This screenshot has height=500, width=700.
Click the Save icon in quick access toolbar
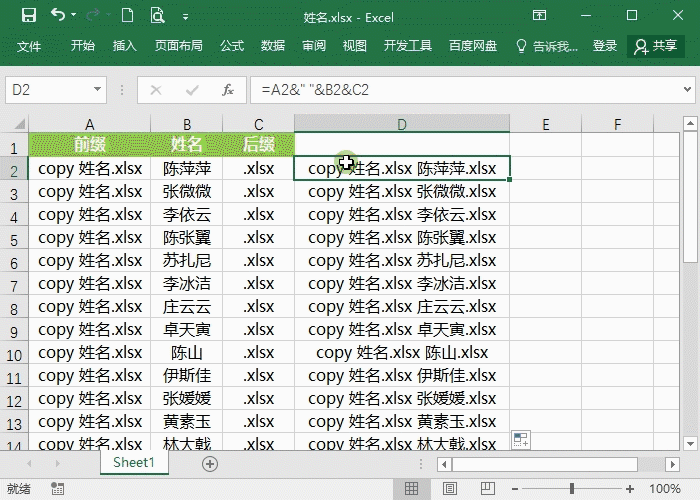[29, 16]
